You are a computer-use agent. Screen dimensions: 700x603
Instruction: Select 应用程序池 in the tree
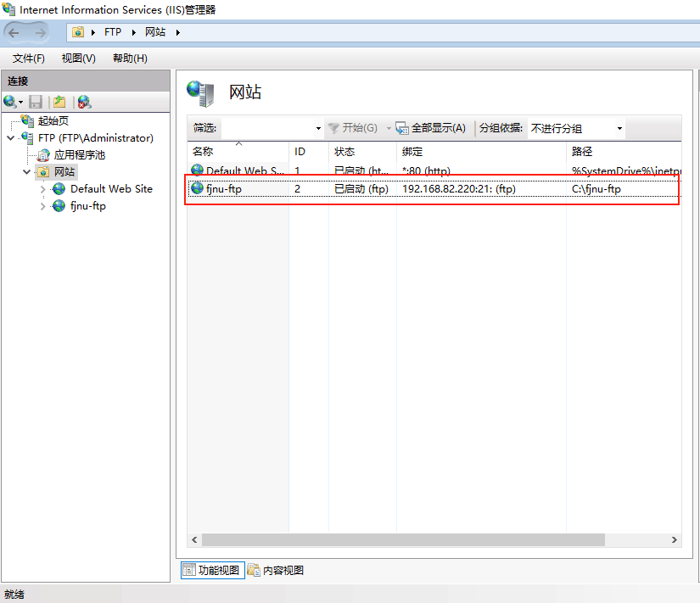[x=80, y=155]
